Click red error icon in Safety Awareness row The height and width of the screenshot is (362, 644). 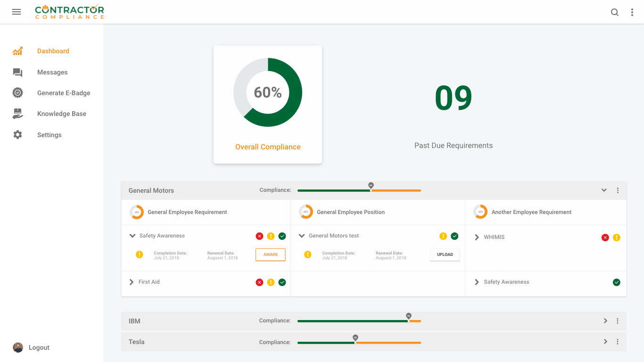259,236
